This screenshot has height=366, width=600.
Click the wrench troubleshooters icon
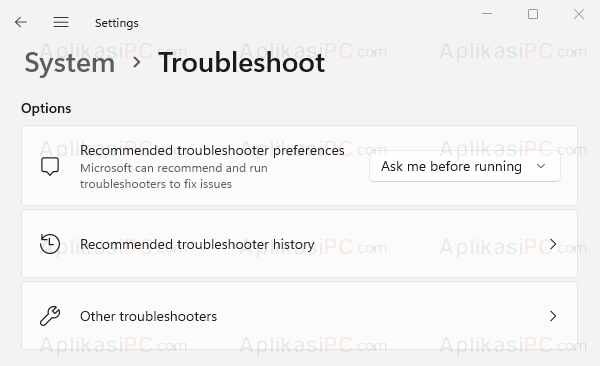(50, 316)
